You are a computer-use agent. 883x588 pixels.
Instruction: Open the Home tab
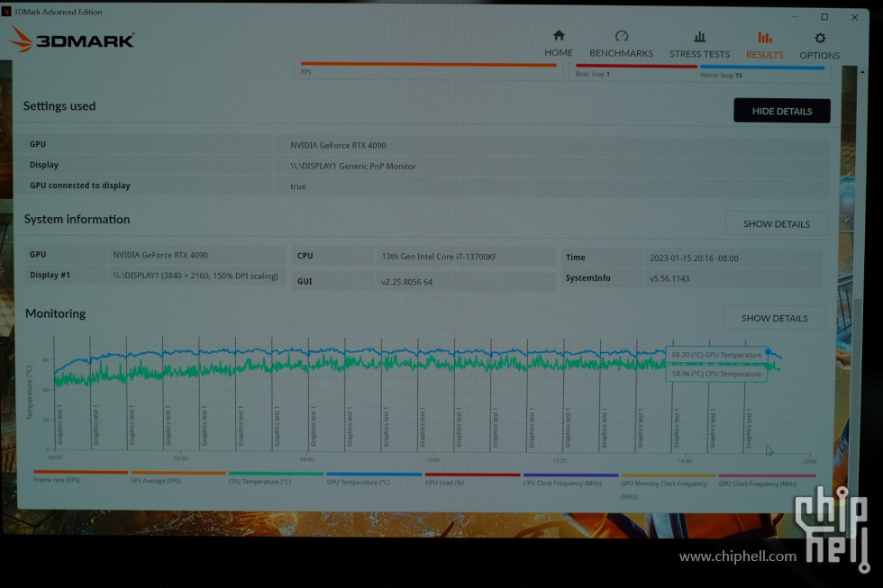(558, 44)
